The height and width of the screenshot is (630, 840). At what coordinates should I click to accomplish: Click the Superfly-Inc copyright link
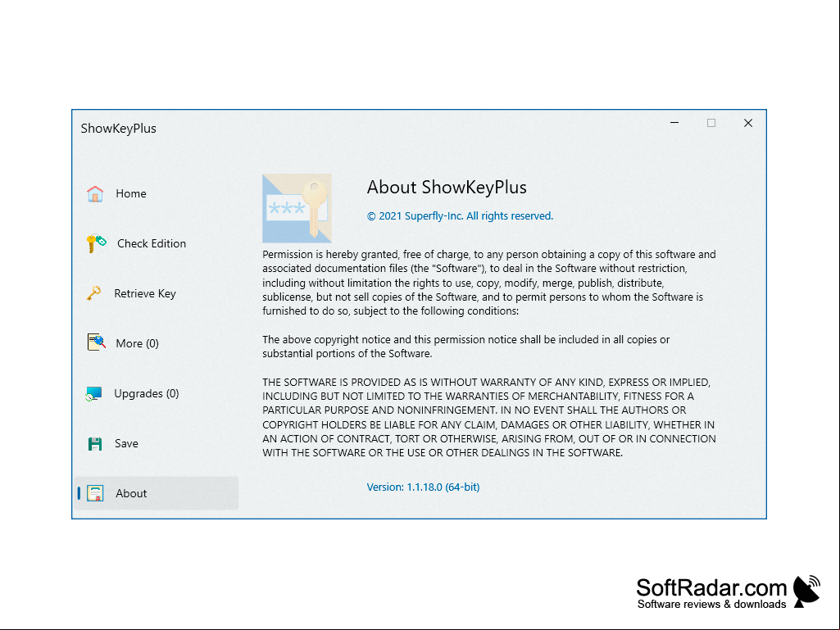460,216
